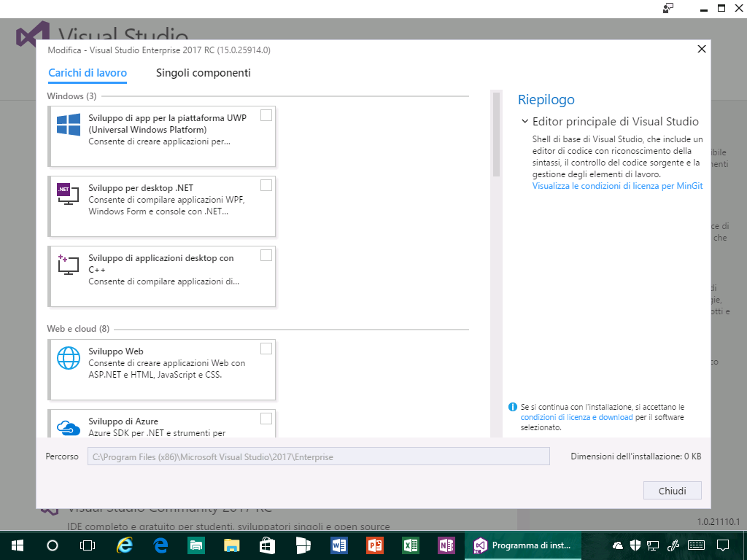Launch Internet Explorer from the taskbar
747x560 pixels.
(x=124, y=545)
